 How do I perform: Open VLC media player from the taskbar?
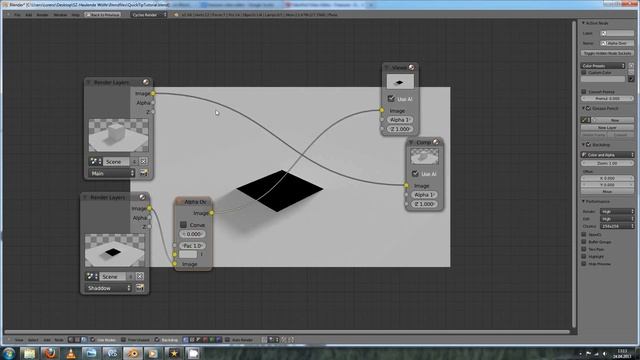pos(71,353)
